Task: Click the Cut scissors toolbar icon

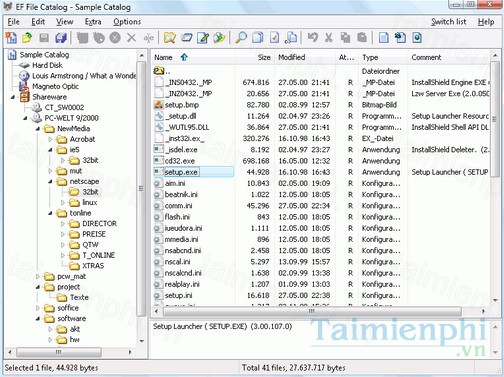Action: (x=329, y=38)
